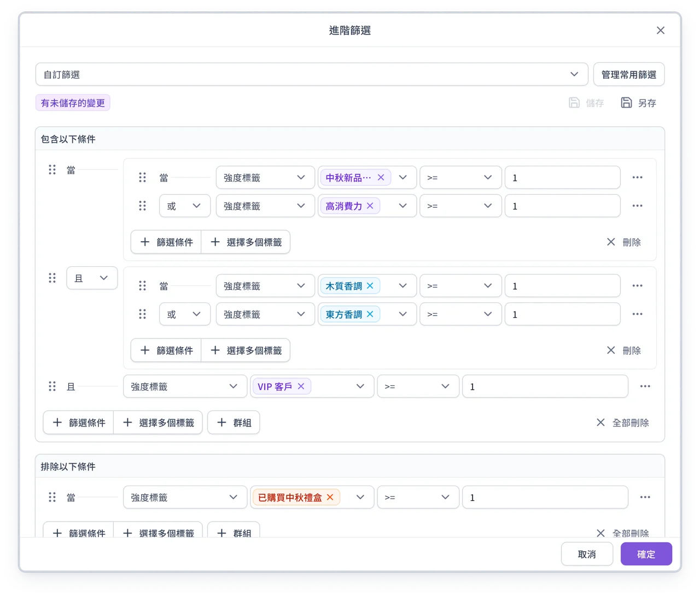Click 取消 to cancel the dialog
The width and height of the screenshot is (700, 597).
point(587,554)
